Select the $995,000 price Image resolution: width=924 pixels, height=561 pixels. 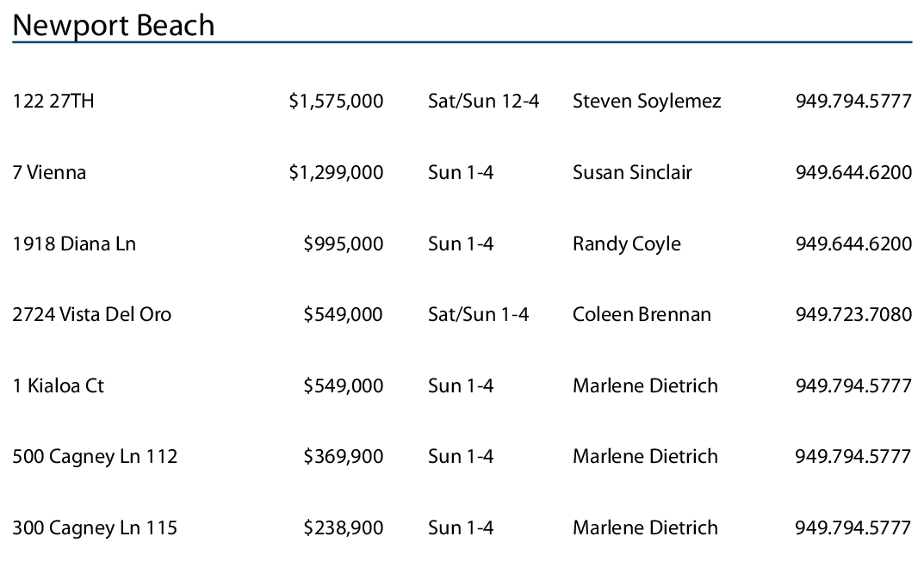(343, 244)
